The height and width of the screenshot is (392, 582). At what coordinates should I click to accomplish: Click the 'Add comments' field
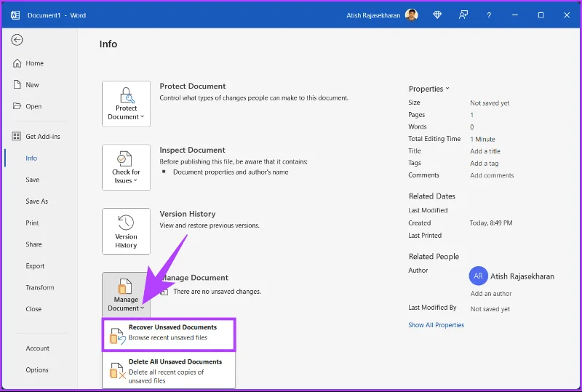492,175
